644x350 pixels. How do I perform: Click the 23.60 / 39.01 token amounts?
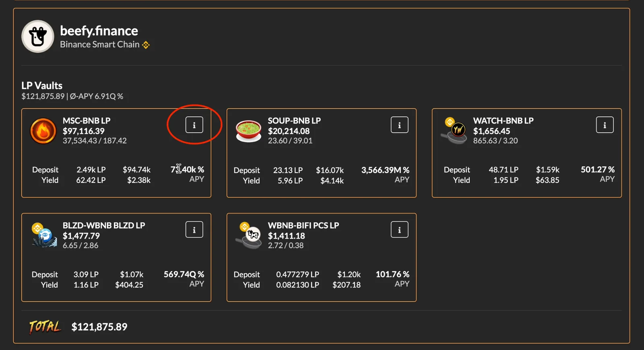pos(290,140)
